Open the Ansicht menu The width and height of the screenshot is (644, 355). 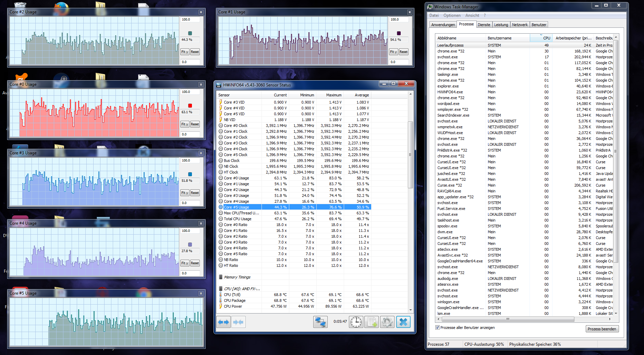[472, 15]
